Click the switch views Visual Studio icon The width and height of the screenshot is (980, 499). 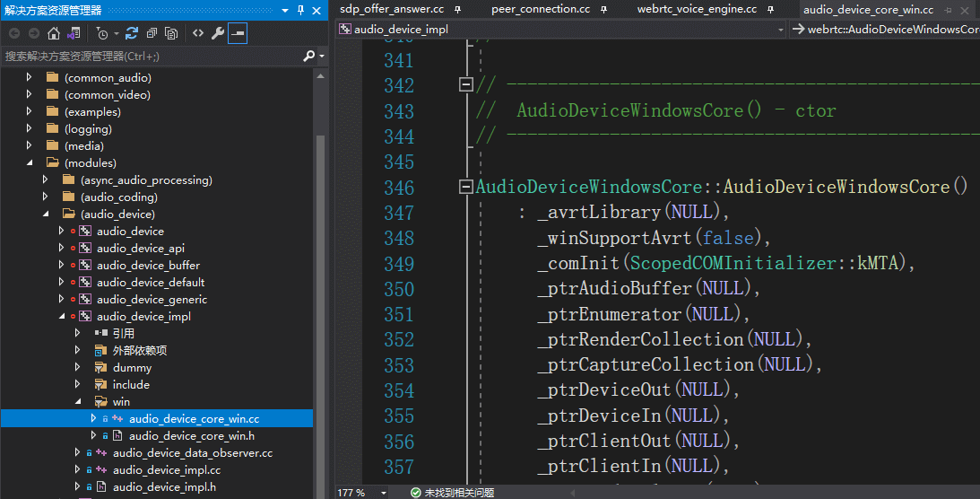click(74, 33)
